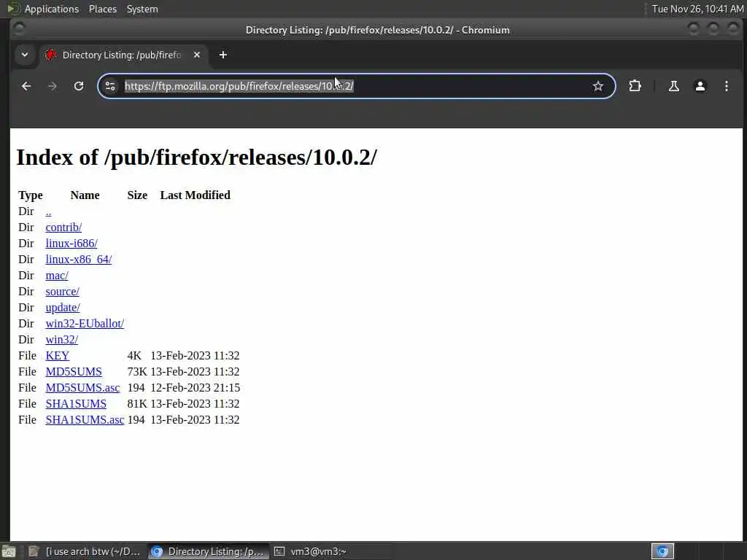Click the 'Name' column header
This screenshot has width=747, height=560.
[85, 195]
